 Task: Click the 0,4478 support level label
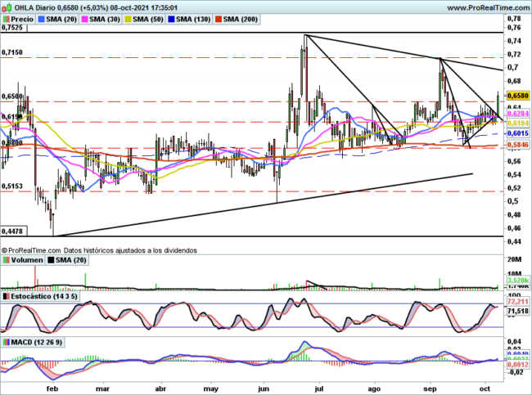(x=12, y=231)
